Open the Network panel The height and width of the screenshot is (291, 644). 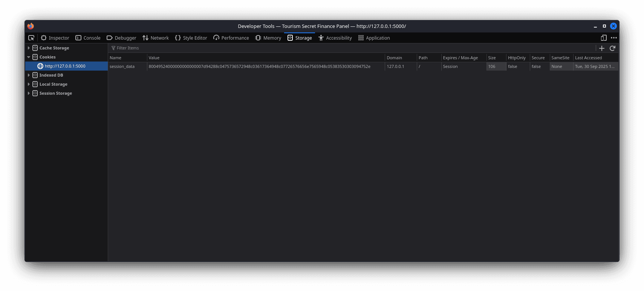click(x=155, y=38)
